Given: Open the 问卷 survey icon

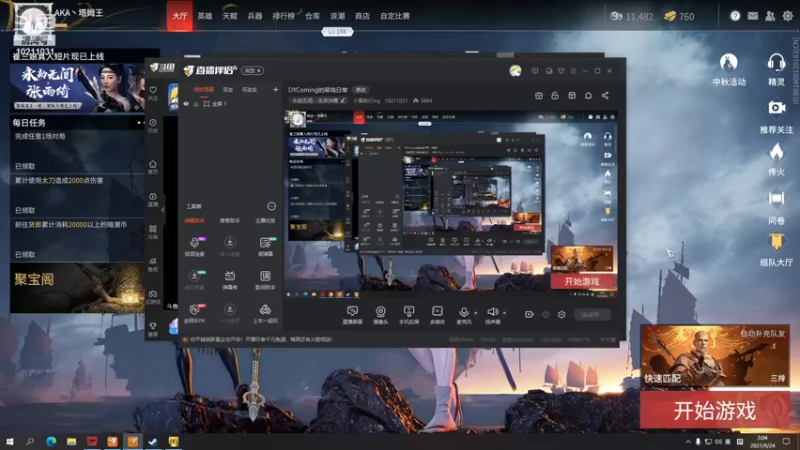Looking at the screenshot, I should click(776, 206).
